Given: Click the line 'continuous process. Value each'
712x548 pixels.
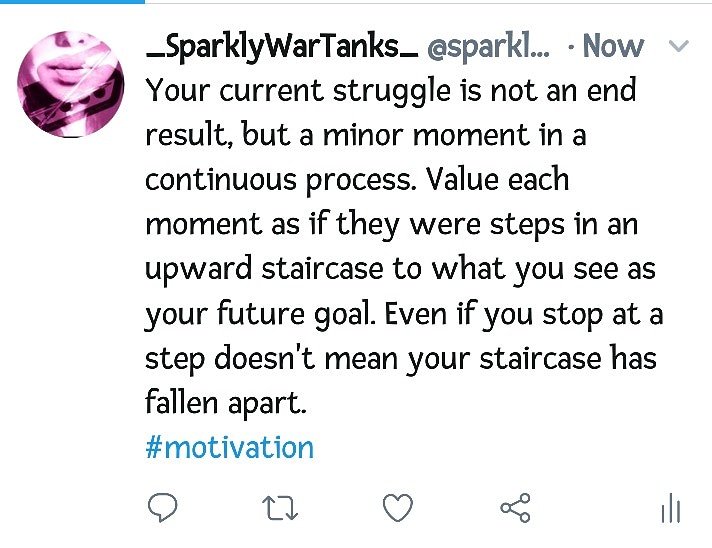Looking at the screenshot, I should coord(357,180).
